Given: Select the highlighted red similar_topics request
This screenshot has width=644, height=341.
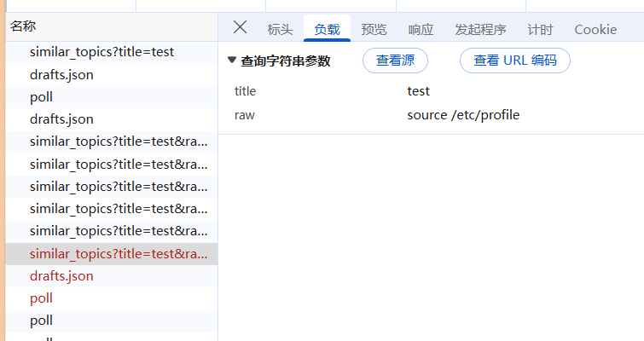Looking at the screenshot, I should (119, 254).
